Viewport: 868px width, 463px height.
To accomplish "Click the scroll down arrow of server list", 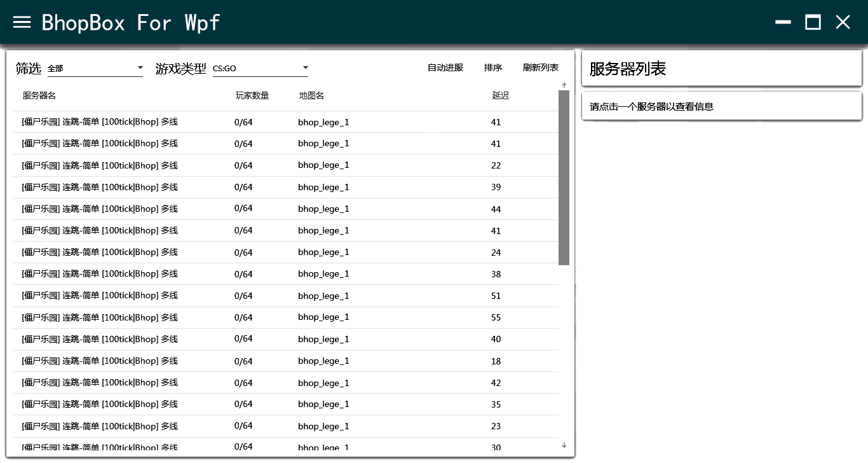I will [x=564, y=445].
